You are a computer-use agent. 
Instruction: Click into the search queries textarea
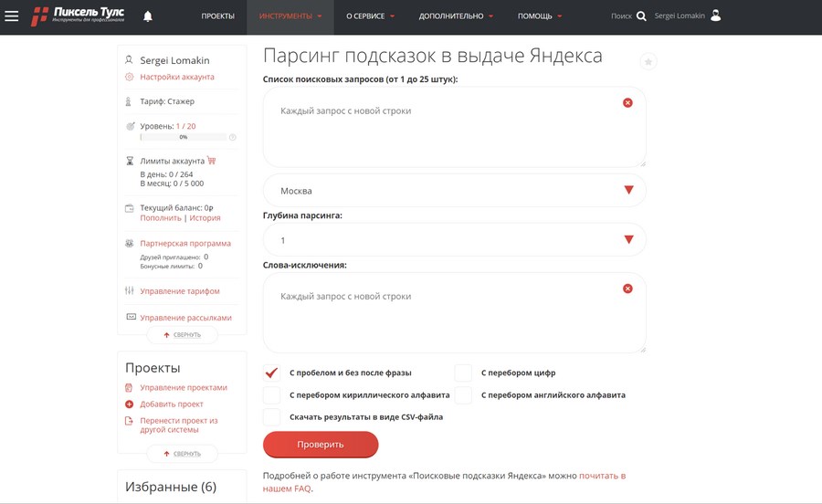tap(455, 127)
